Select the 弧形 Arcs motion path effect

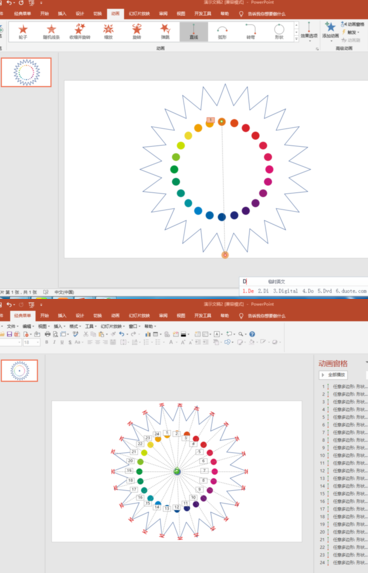[x=222, y=31]
